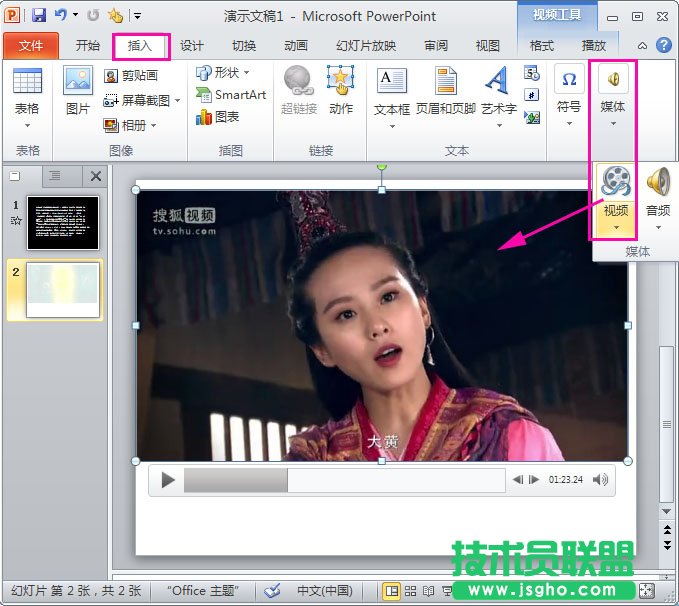Image resolution: width=679 pixels, height=606 pixels.
Task: Click the insert object icon
Action: point(531,117)
